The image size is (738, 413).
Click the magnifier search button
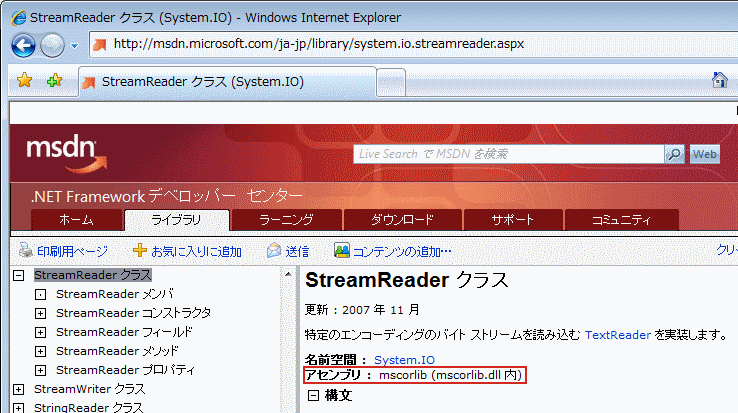pos(674,154)
